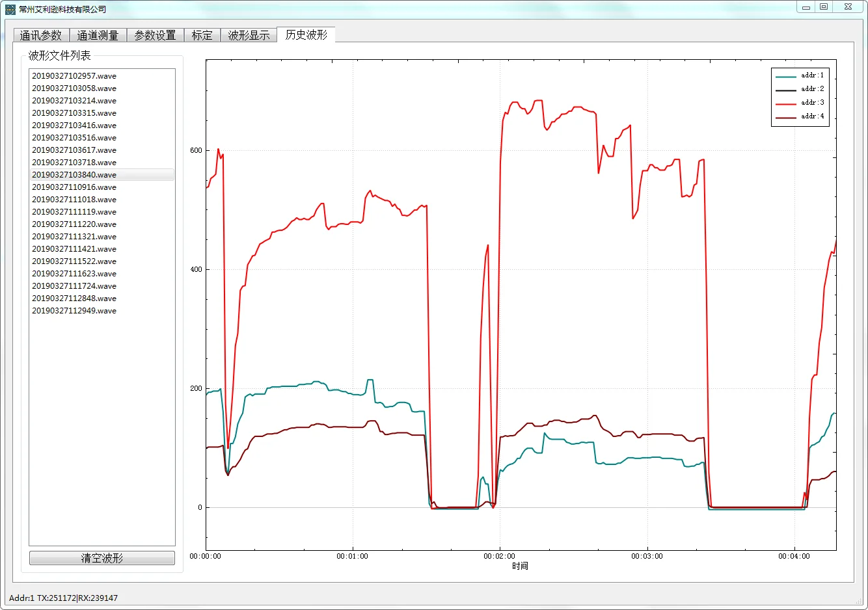Select file 20190327111018.wave

click(102, 200)
